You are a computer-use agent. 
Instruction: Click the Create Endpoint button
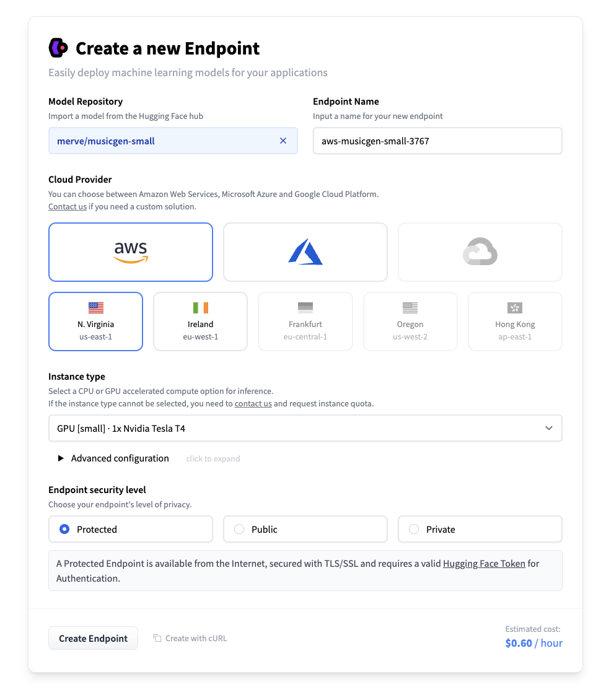93,638
